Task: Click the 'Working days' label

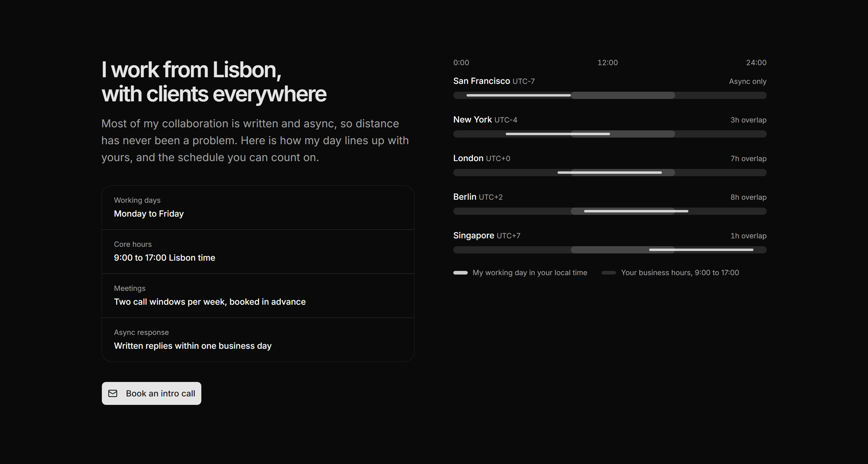Action: point(137,200)
